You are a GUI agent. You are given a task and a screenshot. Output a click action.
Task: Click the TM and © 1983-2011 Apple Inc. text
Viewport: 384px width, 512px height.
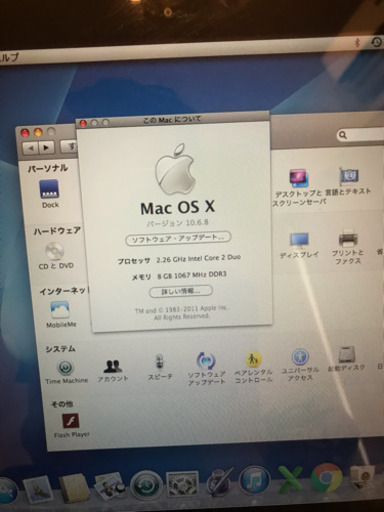(x=181, y=310)
